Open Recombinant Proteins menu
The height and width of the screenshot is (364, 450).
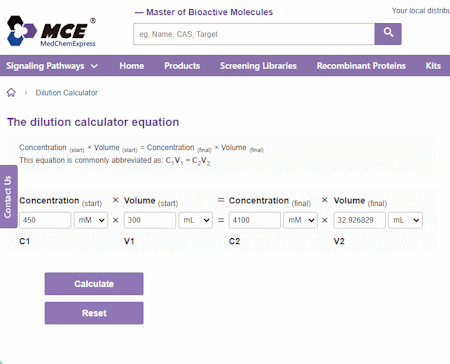pyautogui.click(x=361, y=66)
